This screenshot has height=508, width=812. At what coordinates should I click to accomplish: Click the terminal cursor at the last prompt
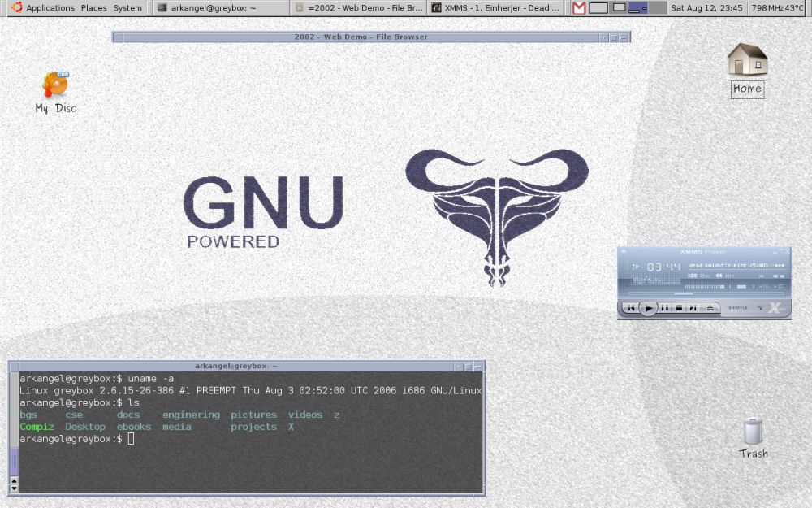coord(131,439)
